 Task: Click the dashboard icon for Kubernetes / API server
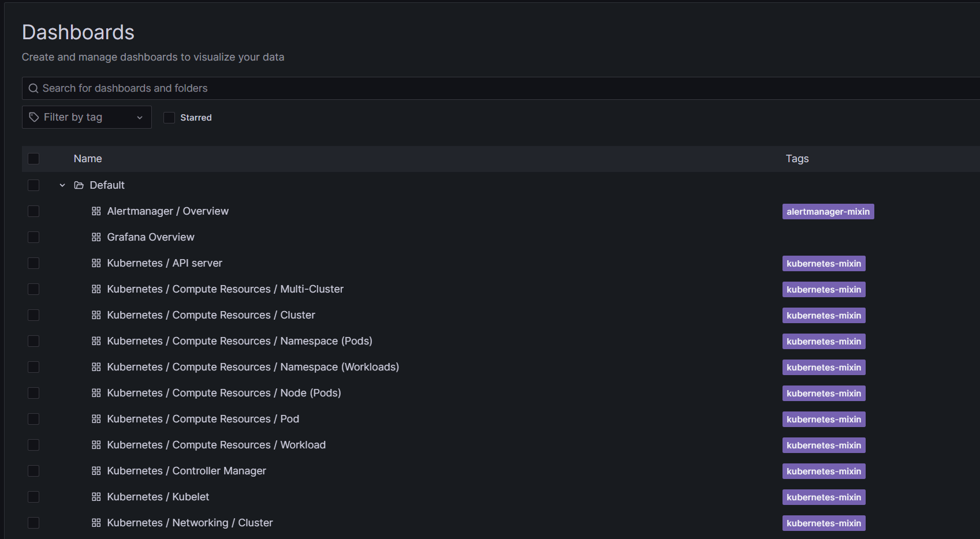point(96,263)
